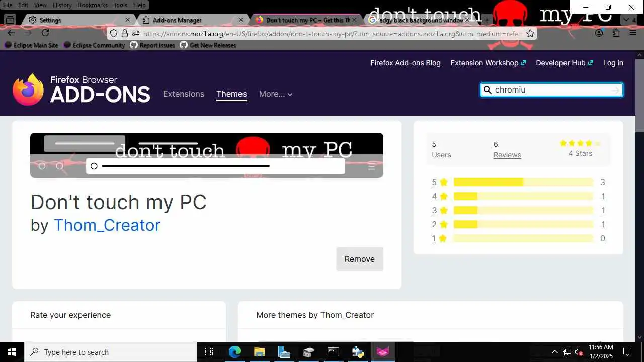Filter reviews by the 1-star rating bar
This screenshot has width=644, height=362.
(523, 238)
